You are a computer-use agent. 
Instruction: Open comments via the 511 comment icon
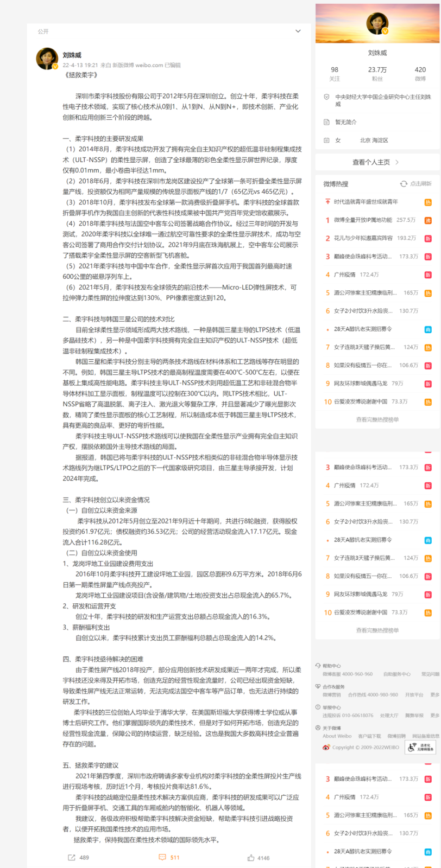point(162,858)
